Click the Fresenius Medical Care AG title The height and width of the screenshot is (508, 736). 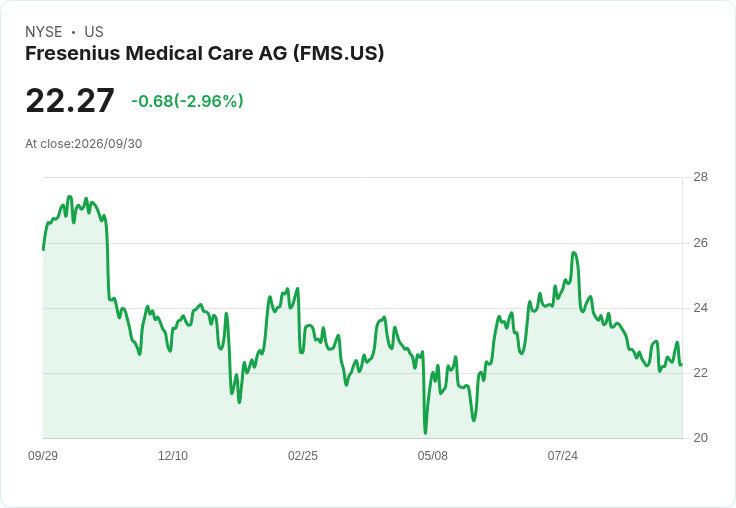click(205, 54)
